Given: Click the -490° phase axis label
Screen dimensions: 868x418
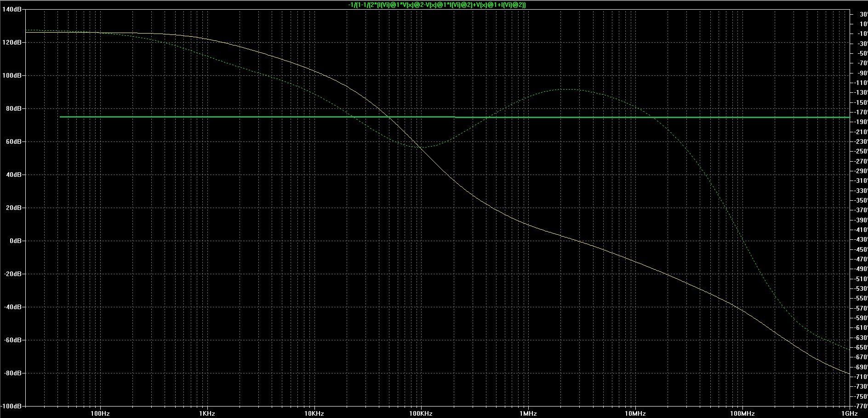Looking at the screenshot, I should tap(861, 269).
